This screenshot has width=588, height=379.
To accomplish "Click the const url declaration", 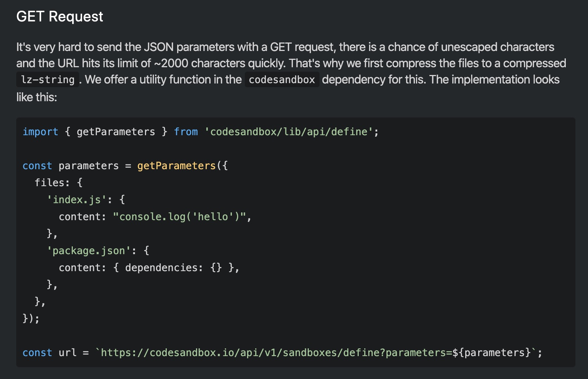I will [x=50, y=353].
